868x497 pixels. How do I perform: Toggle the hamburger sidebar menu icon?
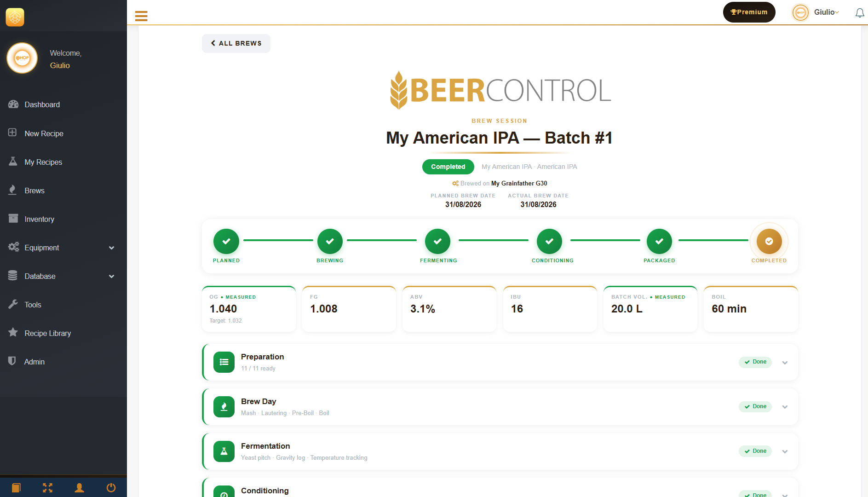tap(141, 16)
